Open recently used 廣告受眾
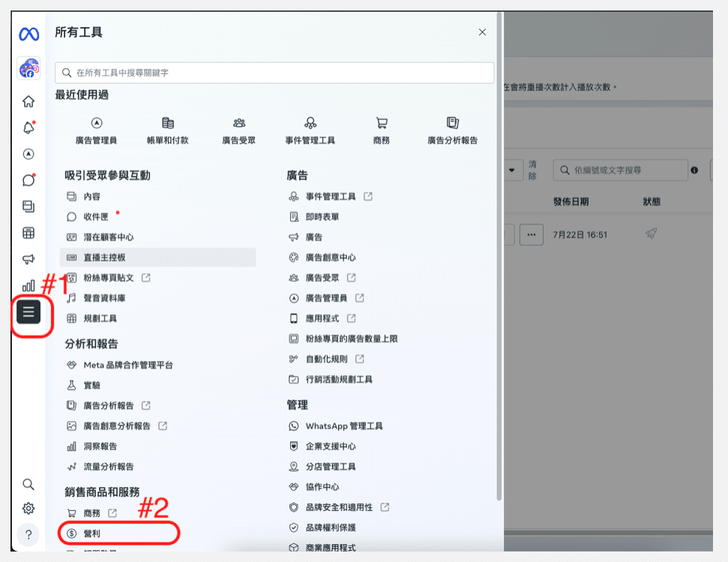The image size is (728, 562). [239, 131]
